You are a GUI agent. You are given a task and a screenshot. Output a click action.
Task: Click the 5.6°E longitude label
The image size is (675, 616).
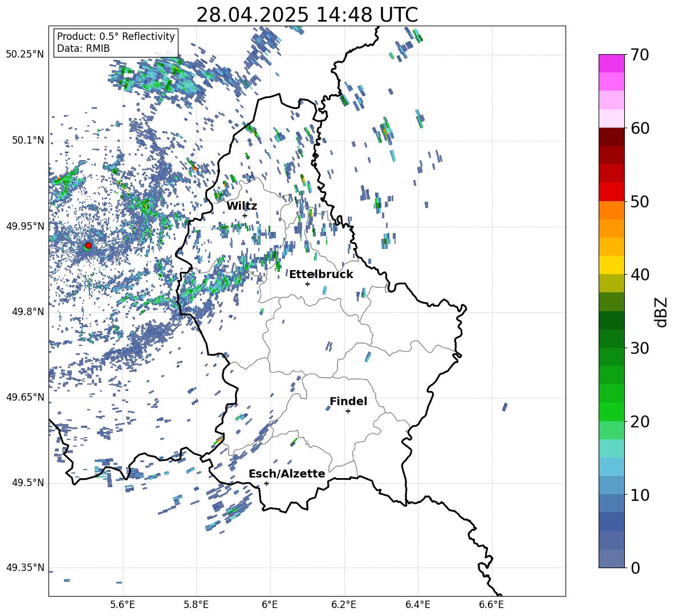pos(123,605)
